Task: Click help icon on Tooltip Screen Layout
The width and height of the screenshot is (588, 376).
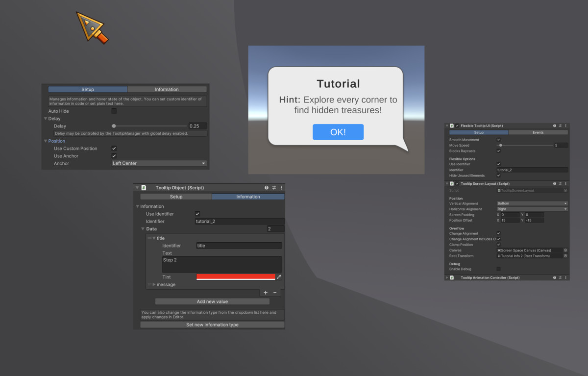Action: pos(555,184)
